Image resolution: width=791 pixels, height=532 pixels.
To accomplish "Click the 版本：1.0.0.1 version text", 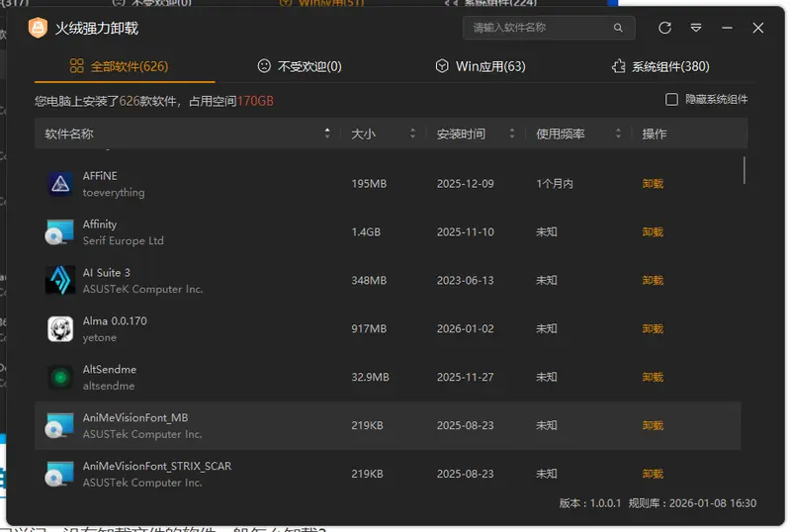I will pyautogui.click(x=590, y=503).
